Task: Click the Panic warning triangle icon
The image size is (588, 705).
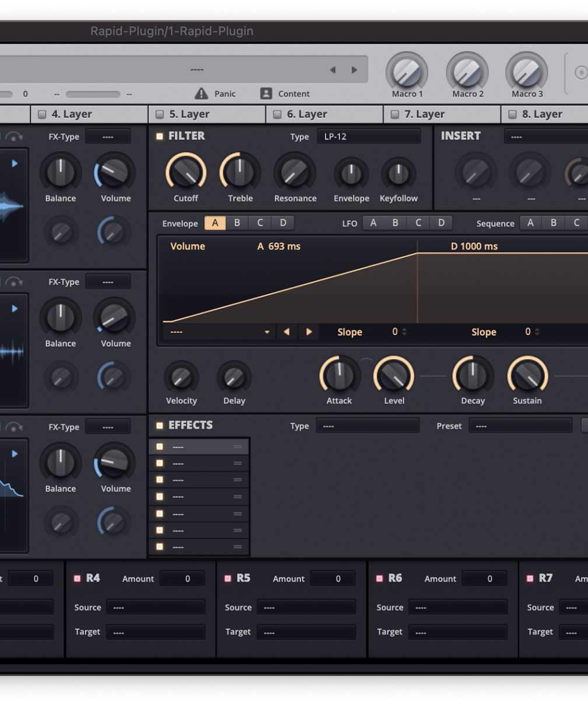Action: click(201, 93)
